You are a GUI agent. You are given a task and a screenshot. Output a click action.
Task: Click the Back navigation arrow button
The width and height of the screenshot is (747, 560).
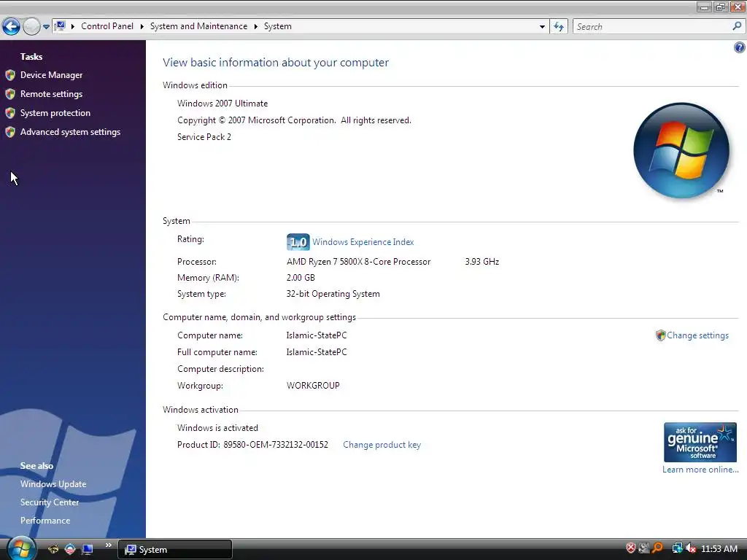[x=12, y=26]
